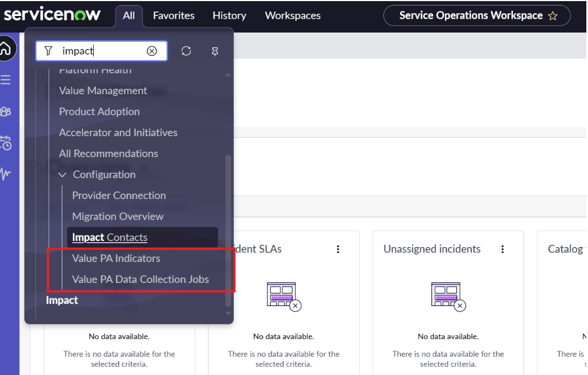Open All Recommendations module
The width and height of the screenshot is (588, 375).
(x=108, y=154)
